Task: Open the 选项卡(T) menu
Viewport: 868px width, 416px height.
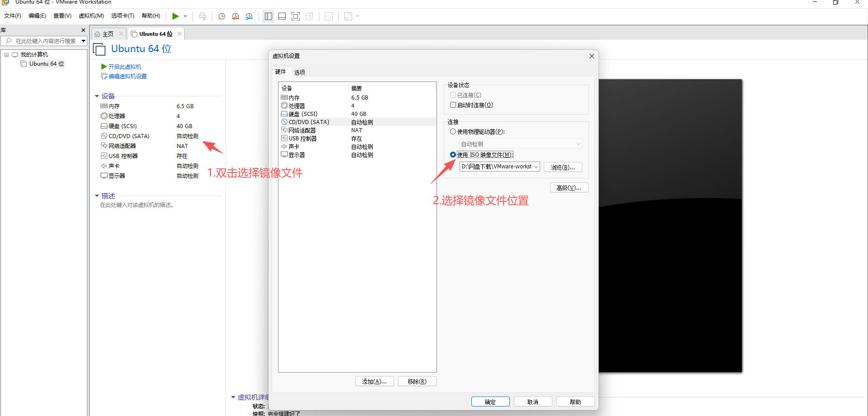Action: pyautogui.click(x=123, y=16)
